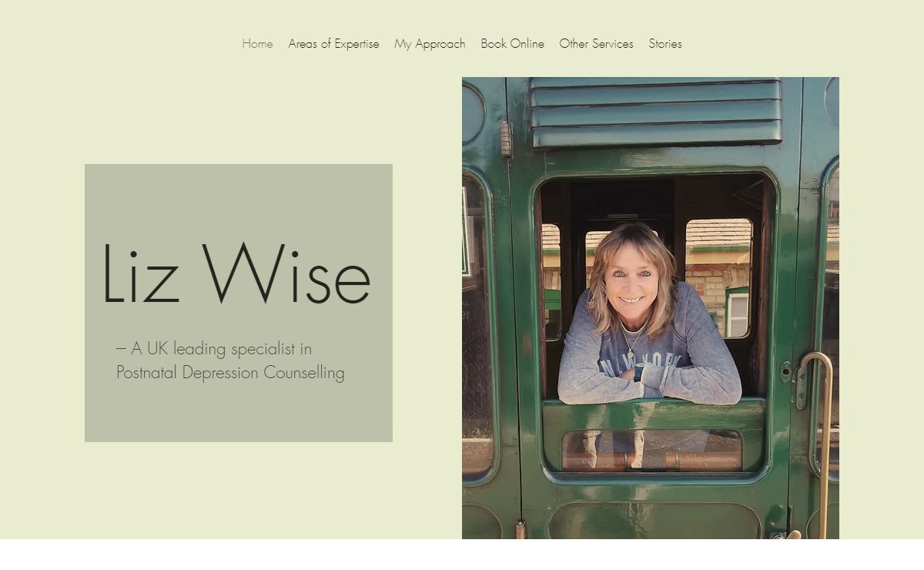924x570 pixels.
Task: Go to the Home page link
Action: click(x=257, y=44)
